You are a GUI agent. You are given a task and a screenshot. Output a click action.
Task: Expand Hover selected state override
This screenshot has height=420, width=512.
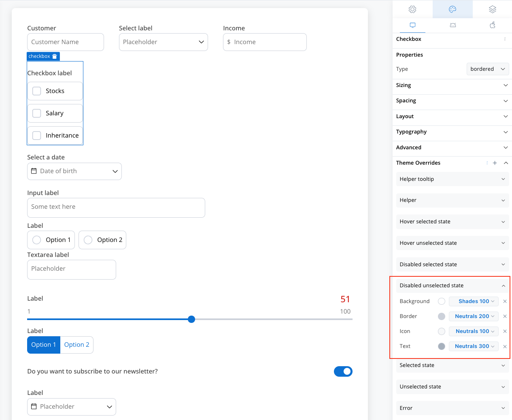pos(453,222)
